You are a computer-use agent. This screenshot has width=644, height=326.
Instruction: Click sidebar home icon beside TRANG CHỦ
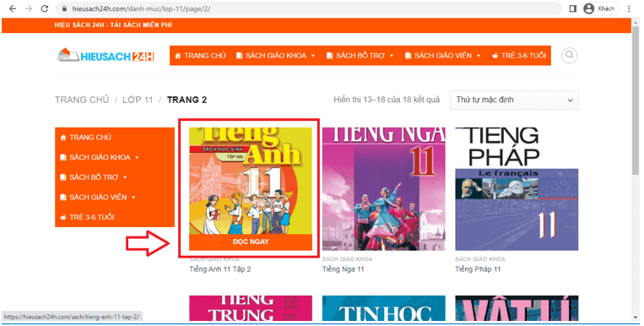62,138
